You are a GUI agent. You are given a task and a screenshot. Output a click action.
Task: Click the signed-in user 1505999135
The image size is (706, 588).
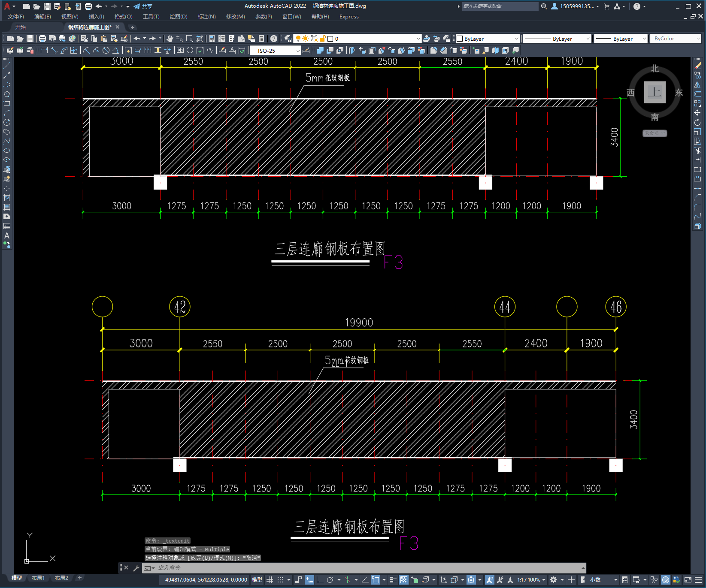point(575,6)
